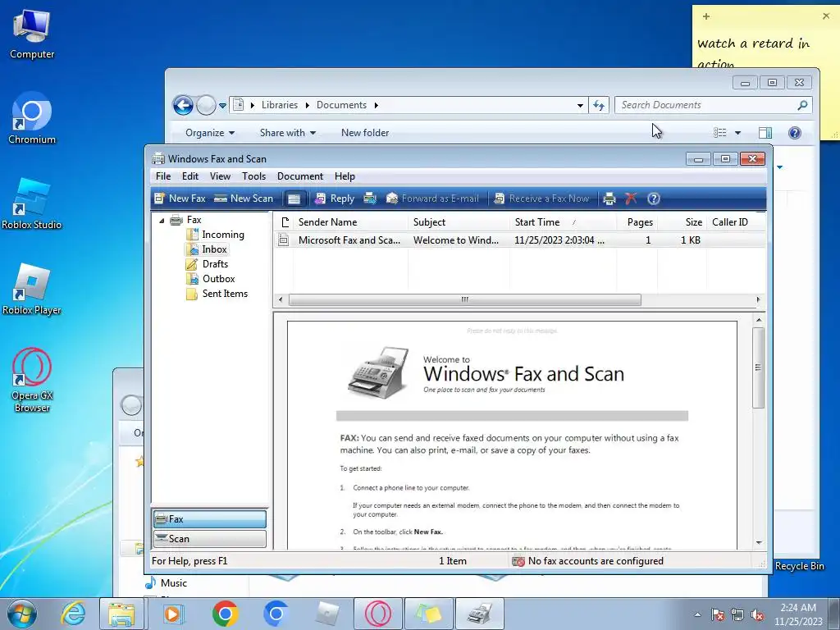Click the change your view icon
Image resolution: width=840 pixels, height=630 pixels.
[x=720, y=133]
